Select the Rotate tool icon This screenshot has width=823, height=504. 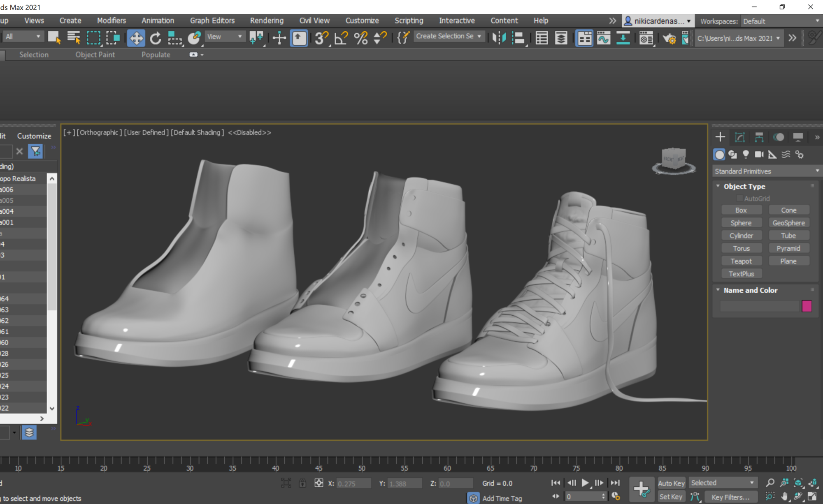point(155,38)
